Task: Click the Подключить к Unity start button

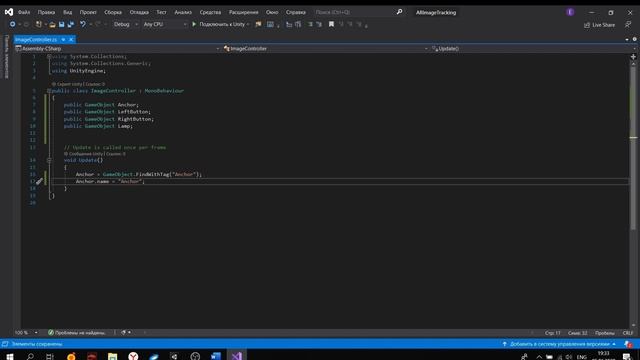Action: pyautogui.click(x=219, y=24)
